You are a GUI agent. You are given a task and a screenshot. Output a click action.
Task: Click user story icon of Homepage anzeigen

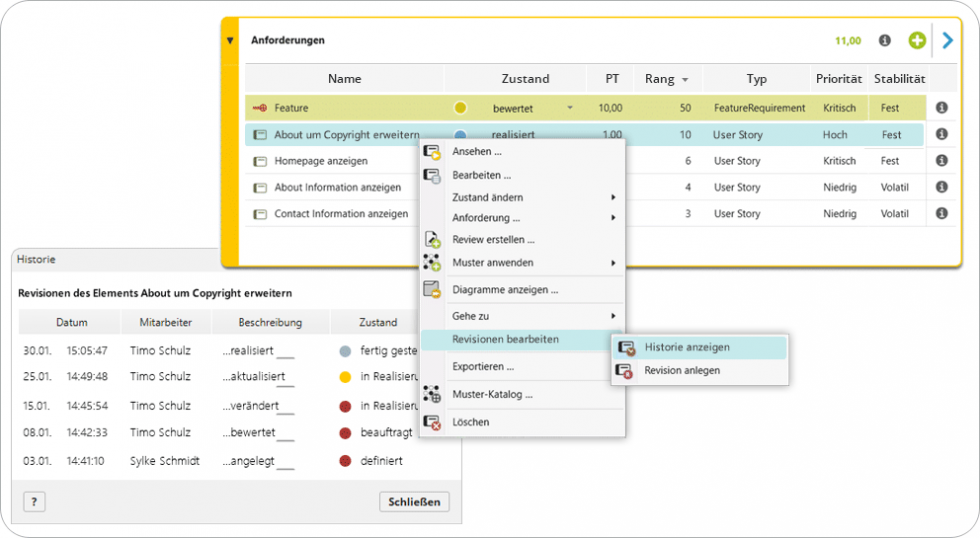(x=259, y=161)
